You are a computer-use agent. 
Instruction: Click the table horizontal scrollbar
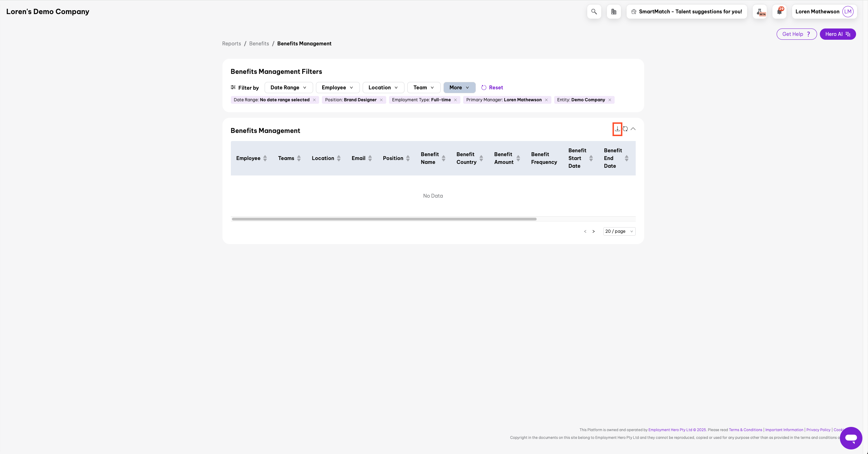[384, 219]
